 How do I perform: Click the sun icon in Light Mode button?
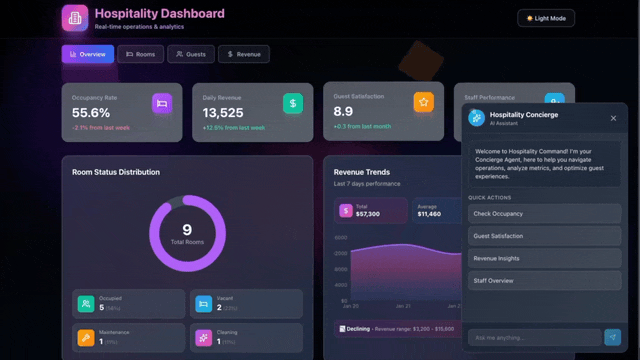pos(529,18)
